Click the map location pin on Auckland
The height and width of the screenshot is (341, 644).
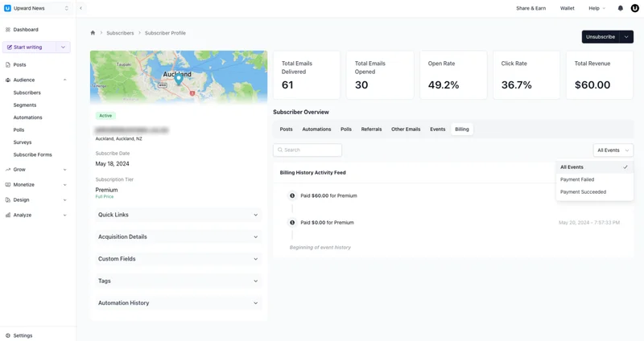tap(179, 79)
